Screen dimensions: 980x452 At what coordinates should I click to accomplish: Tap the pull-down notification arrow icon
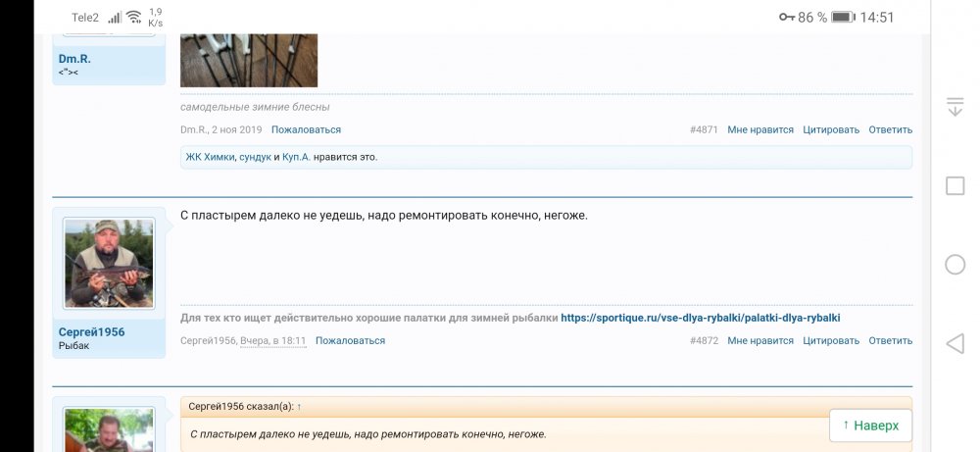(x=955, y=108)
